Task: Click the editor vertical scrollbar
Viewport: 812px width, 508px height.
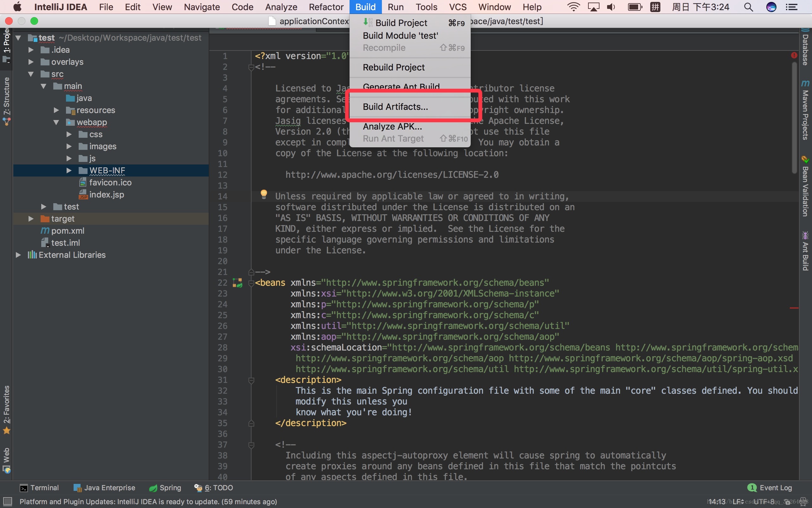Action: 794,117
